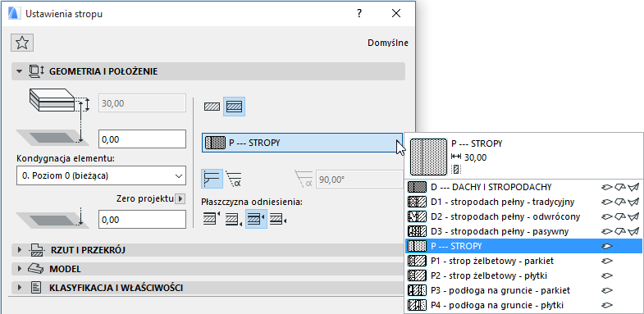Open the Zero projektu arrow menu
Viewport: 644px width, 314px height.
click(180, 199)
